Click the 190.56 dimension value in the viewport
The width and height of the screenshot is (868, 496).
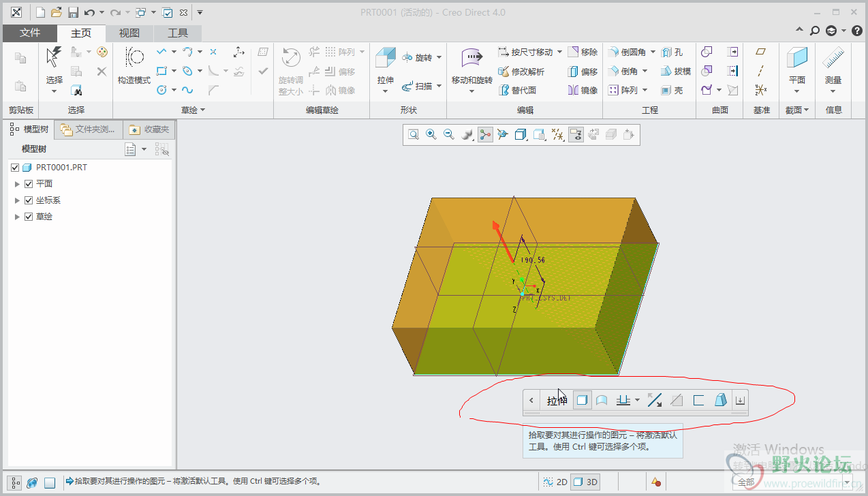(532, 260)
